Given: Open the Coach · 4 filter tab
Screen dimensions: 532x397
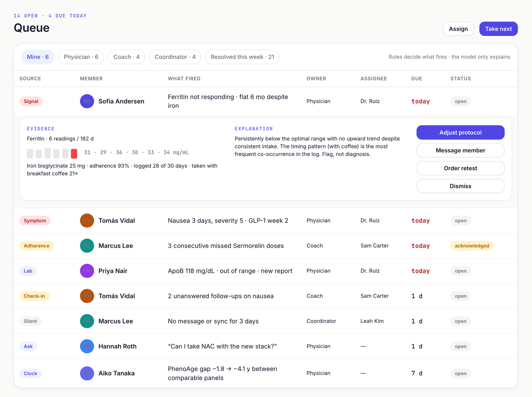Looking at the screenshot, I should point(126,57).
